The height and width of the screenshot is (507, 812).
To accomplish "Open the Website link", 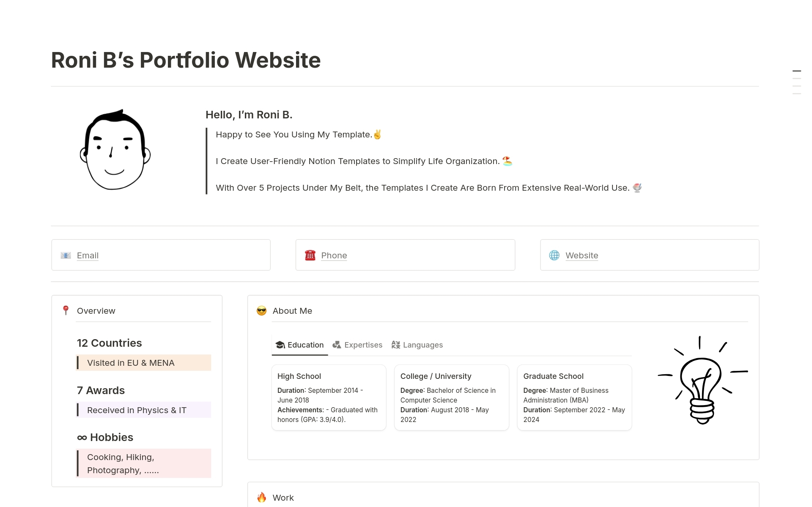I will pyautogui.click(x=582, y=255).
